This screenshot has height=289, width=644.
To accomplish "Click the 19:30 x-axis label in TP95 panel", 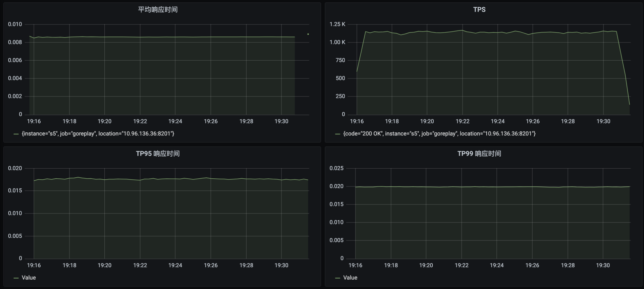I will click(x=281, y=266).
